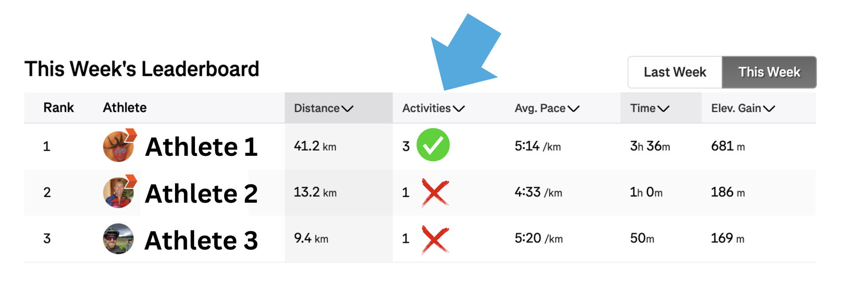This screenshot has height=289, width=868.
Task: Open Athlete 1 name link
Action: point(201,147)
